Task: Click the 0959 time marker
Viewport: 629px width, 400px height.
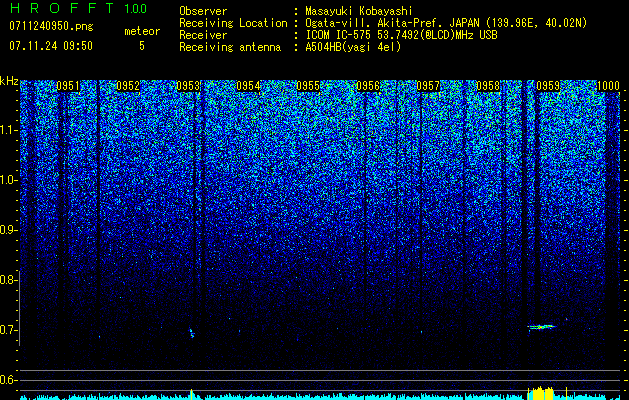Action: pos(548,86)
